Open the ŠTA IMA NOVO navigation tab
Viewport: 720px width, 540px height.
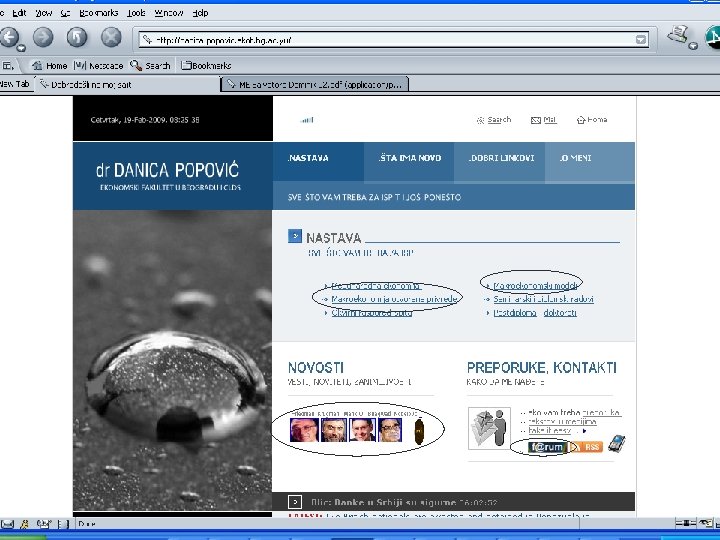pos(409,162)
